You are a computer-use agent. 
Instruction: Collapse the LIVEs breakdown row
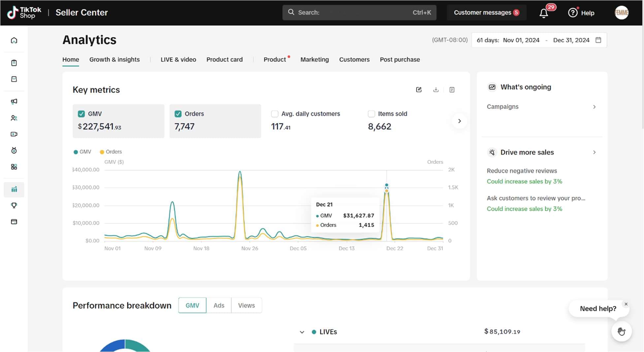(x=302, y=332)
